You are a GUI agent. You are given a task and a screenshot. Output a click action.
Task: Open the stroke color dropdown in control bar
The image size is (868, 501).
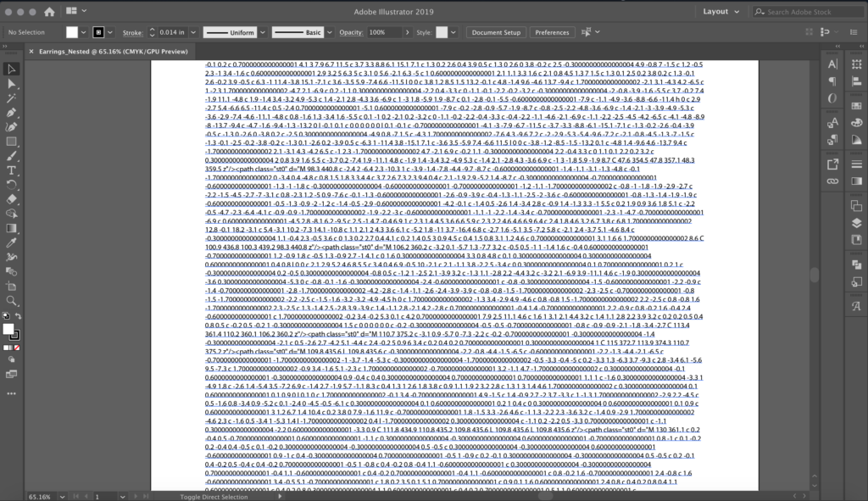(110, 33)
